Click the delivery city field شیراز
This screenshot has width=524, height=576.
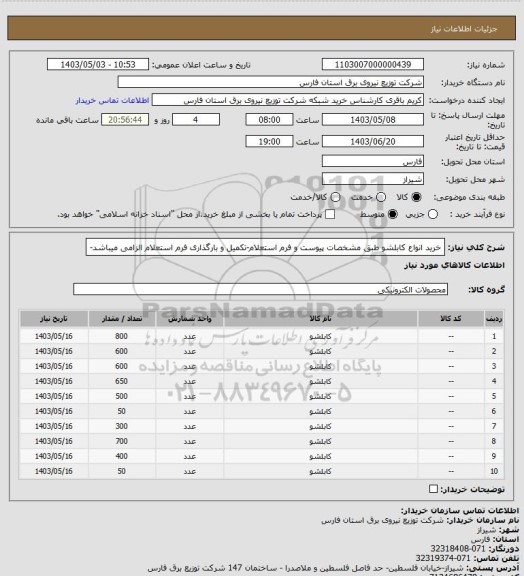coord(373,179)
